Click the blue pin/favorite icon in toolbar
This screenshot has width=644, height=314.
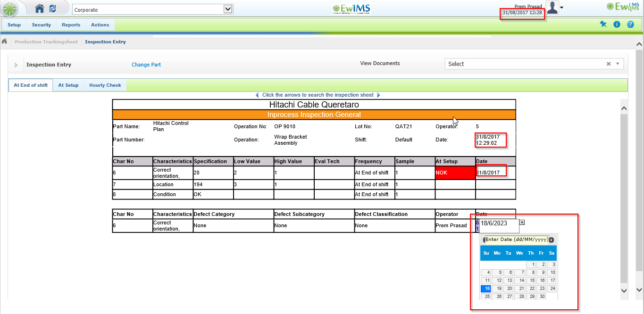603,25
